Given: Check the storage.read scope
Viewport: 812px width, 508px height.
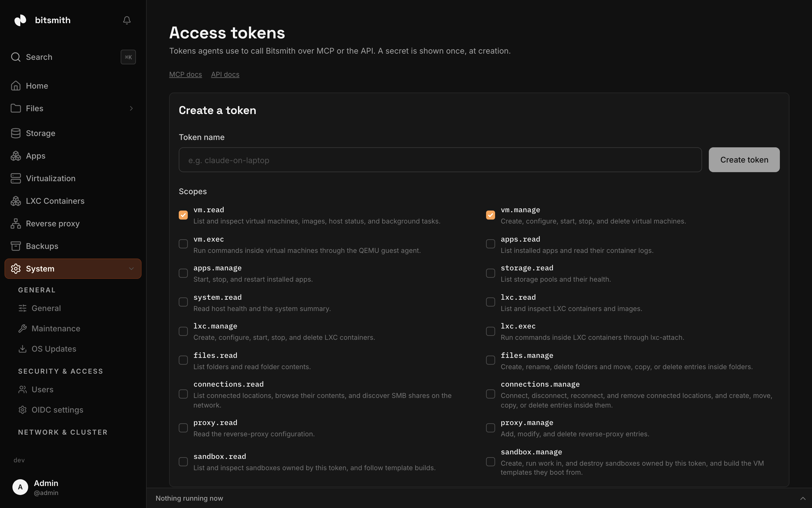Looking at the screenshot, I should (491, 273).
